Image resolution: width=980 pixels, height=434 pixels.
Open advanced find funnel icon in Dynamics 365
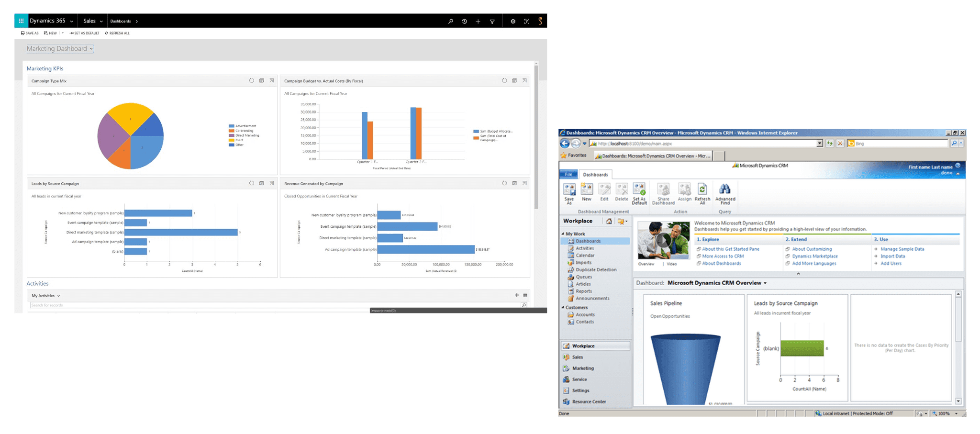(492, 21)
